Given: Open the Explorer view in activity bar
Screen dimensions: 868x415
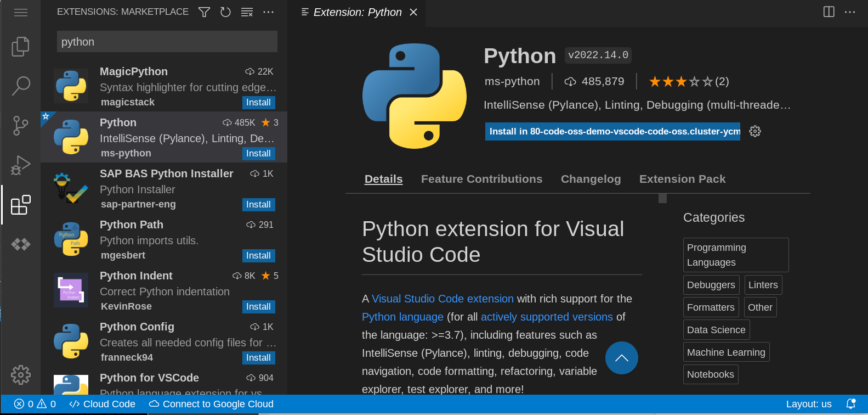Looking at the screenshot, I should click(x=20, y=47).
